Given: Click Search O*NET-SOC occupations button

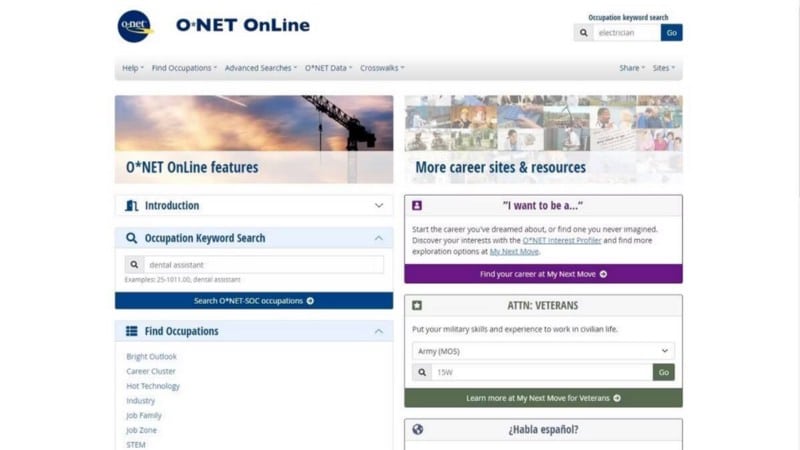Looking at the screenshot, I should [254, 301].
